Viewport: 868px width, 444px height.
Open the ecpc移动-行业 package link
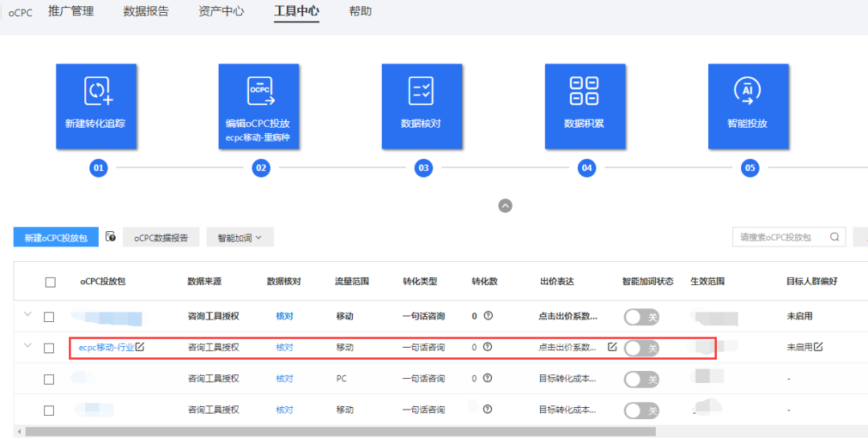(x=106, y=347)
